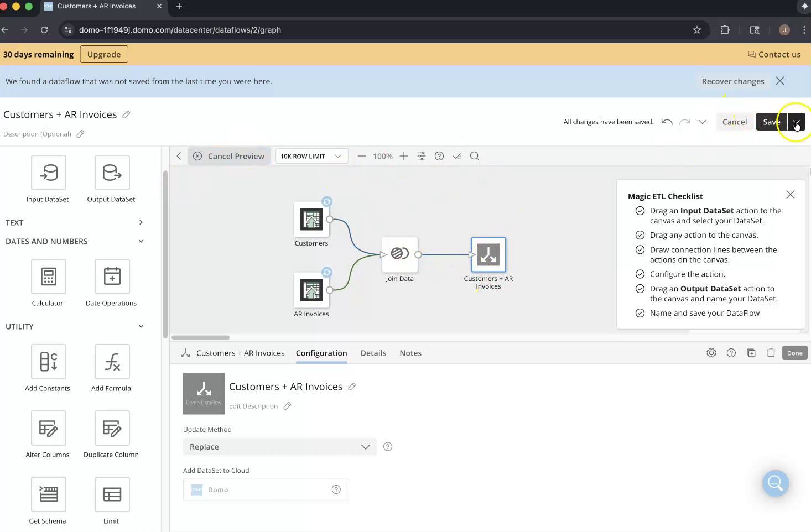Click Redo arrow in header

pyautogui.click(x=685, y=122)
